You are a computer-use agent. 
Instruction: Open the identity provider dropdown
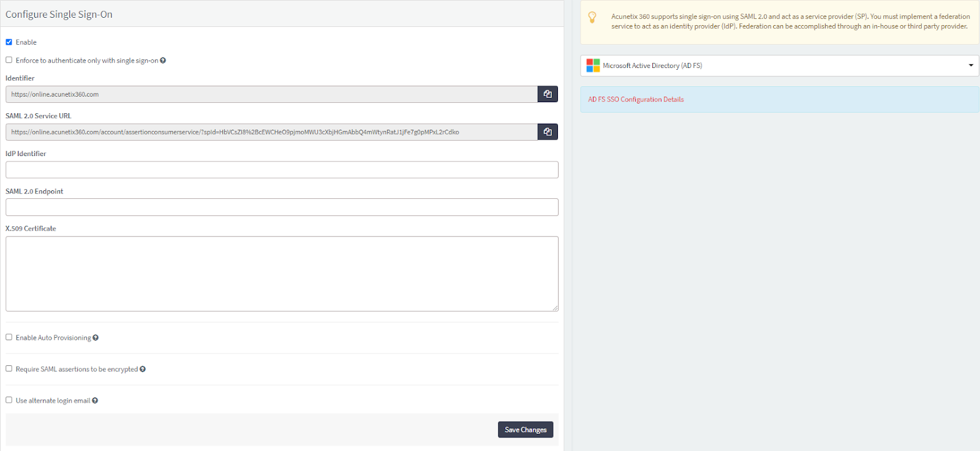pos(780,65)
